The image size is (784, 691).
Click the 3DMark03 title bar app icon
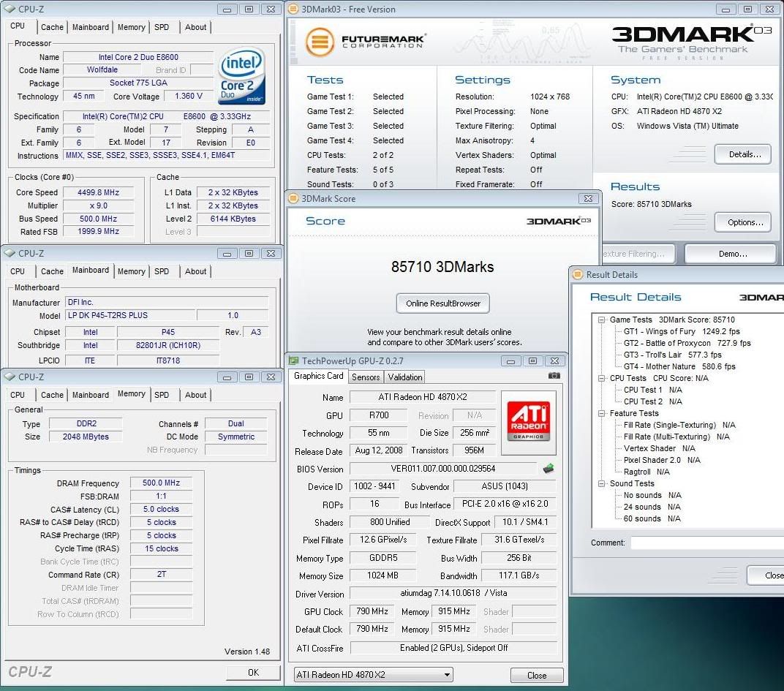tap(293, 10)
